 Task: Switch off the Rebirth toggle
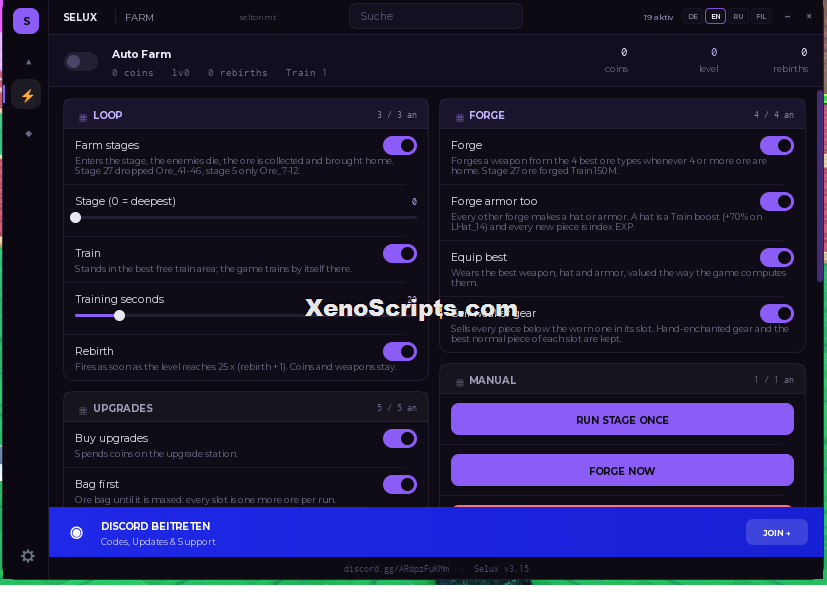pyautogui.click(x=400, y=351)
